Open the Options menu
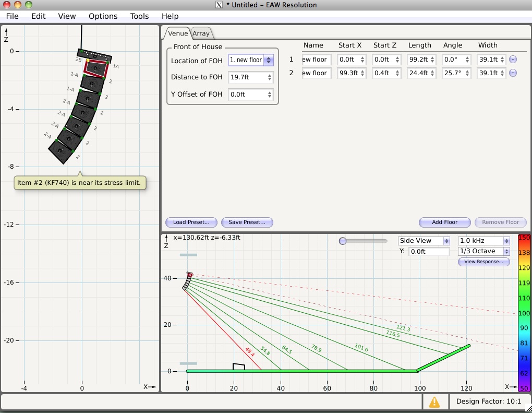The width and height of the screenshot is (532, 413). [x=103, y=16]
